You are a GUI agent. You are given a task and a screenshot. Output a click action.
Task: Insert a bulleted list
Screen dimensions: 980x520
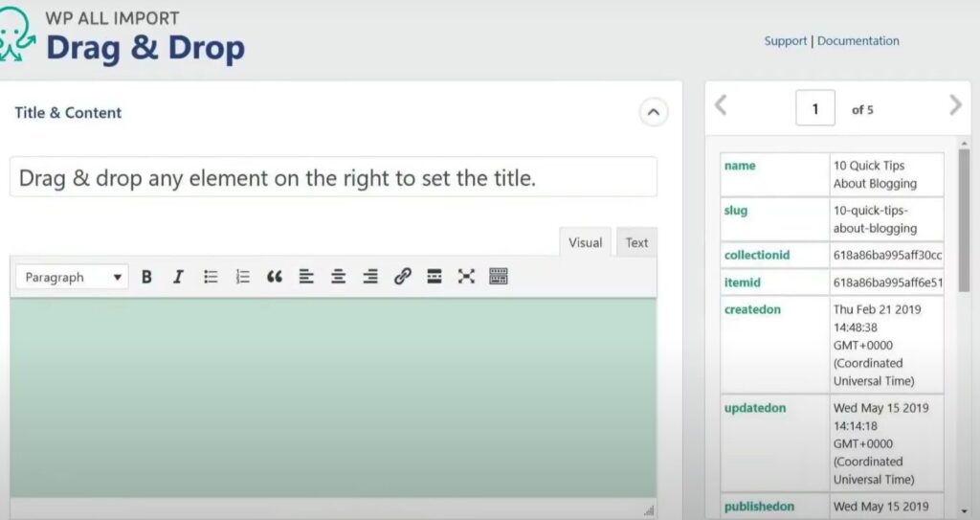tap(211, 277)
